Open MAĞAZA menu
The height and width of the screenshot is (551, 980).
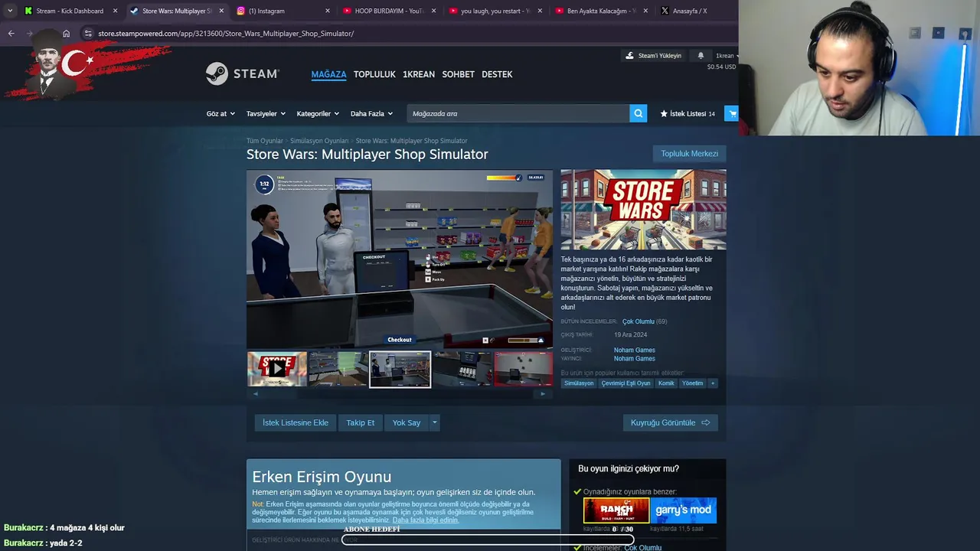pyautogui.click(x=328, y=74)
